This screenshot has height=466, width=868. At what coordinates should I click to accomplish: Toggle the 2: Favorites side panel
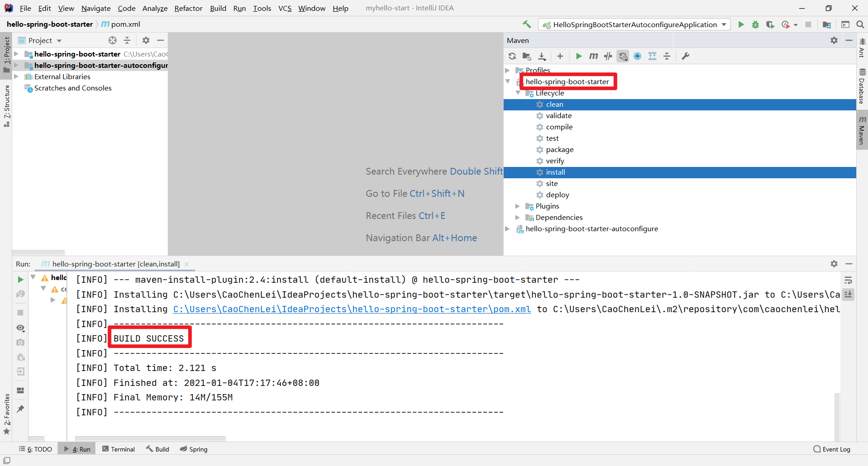click(6, 414)
